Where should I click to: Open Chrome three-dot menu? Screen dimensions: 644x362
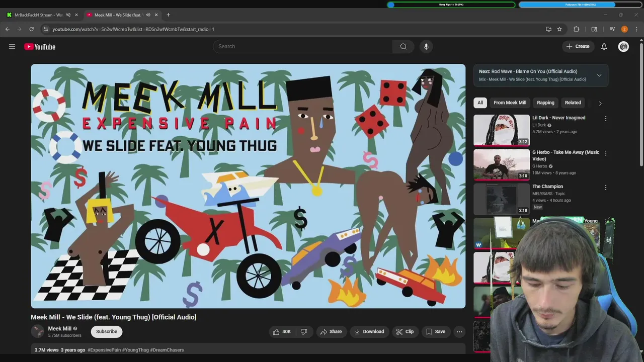(636, 29)
